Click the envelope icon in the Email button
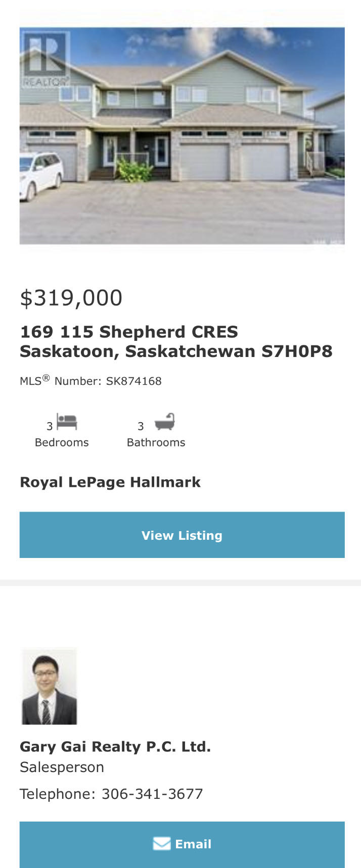Screen dimensions: 361x868 pyautogui.click(x=162, y=844)
